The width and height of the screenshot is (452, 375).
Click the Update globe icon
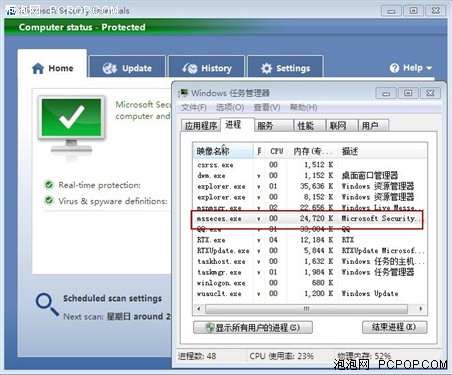click(x=110, y=68)
